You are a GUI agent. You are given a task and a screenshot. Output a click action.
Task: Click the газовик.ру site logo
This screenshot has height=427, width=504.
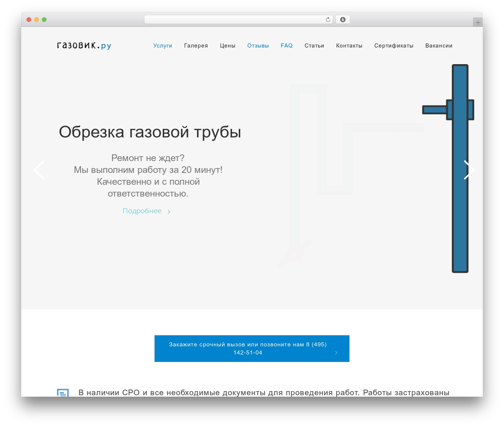[84, 45]
